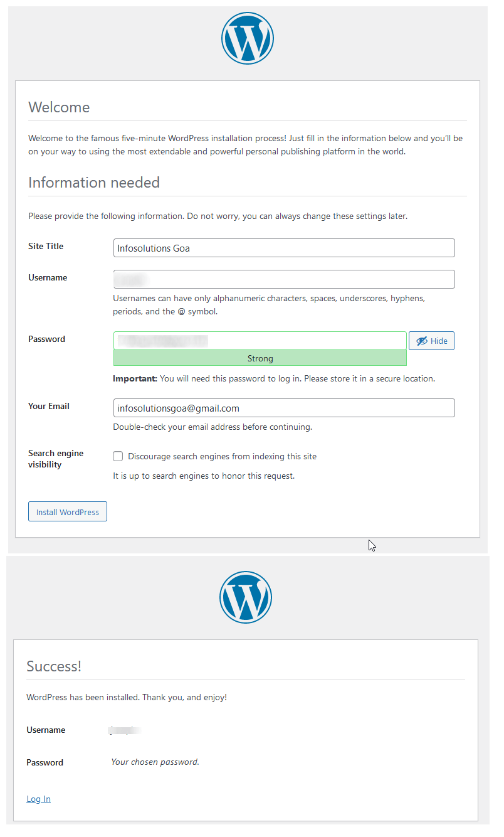504x837 pixels.
Task: Click the 'Your chosen password.' text
Action: click(155, 762)
